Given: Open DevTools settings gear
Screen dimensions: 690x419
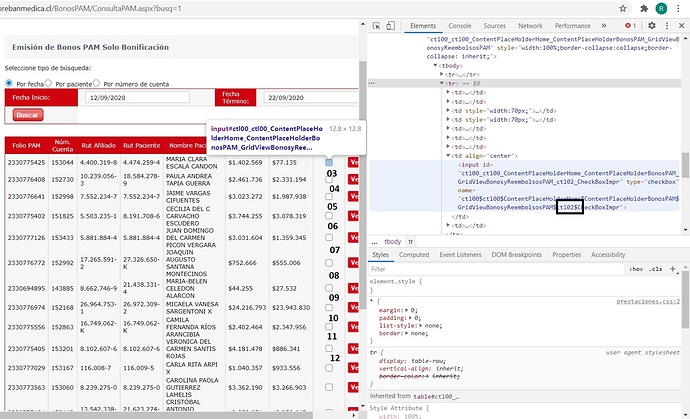Looking at the screenshot, I should [x=652, y=26].
